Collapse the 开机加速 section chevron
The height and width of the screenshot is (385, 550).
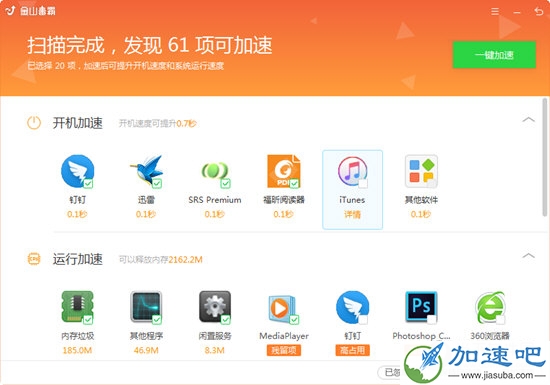[x=528, y=120]
